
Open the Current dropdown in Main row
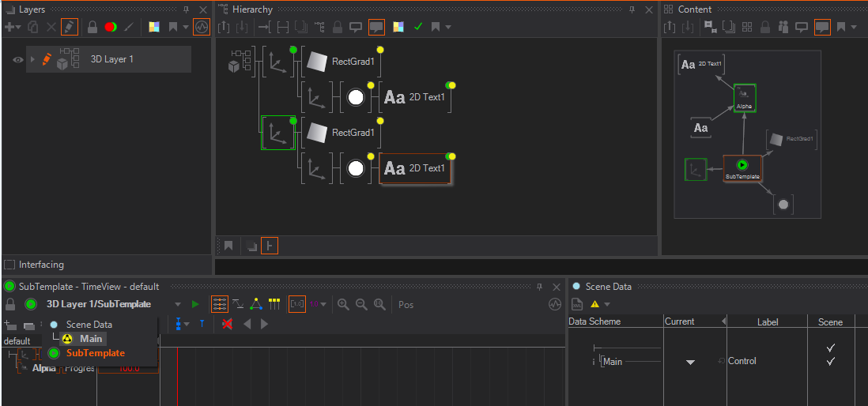[690, 362]
